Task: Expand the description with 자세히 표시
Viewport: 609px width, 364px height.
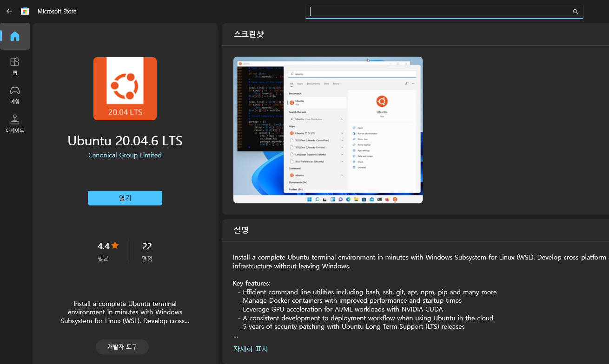Action: (250, 348)
